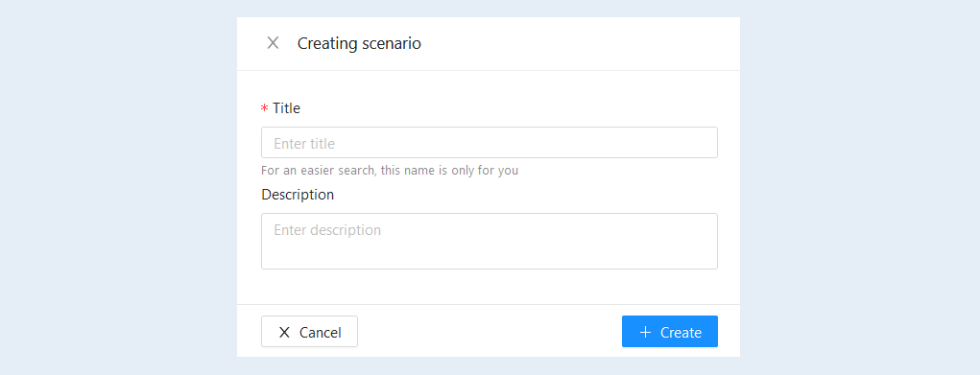This screenshot has height=375, width=980.
Task: Click the Title field label
Action: 286,108
